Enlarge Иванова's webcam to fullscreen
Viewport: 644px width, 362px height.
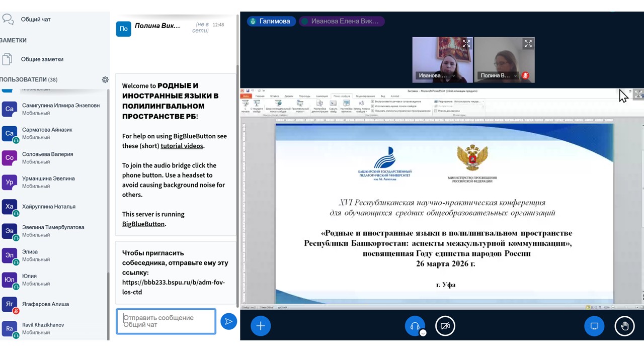(466, 44)
